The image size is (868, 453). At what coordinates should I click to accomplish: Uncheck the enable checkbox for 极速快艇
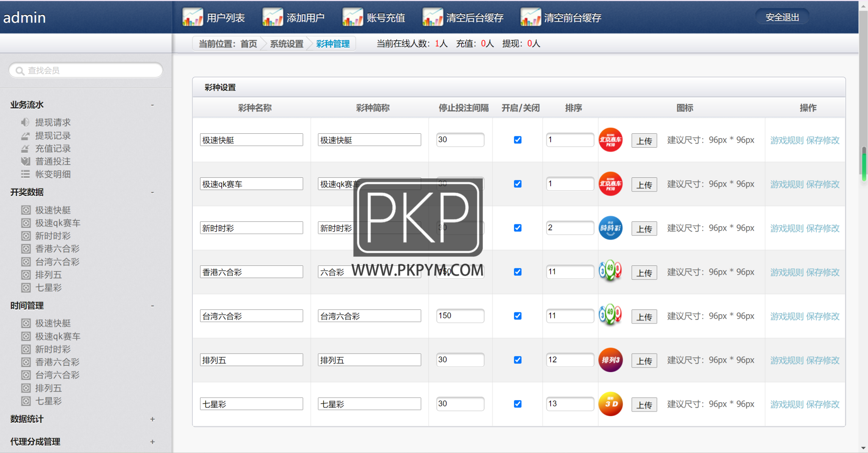coord(517,140)
